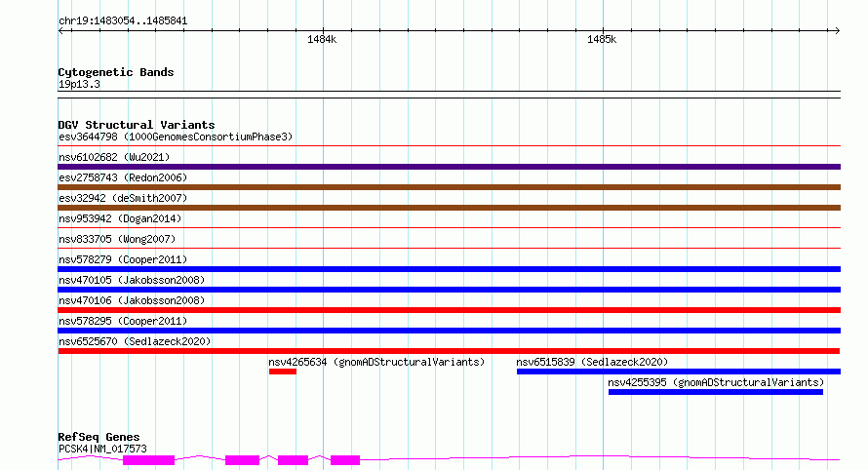Click the Cytogenetic Bands track title
The height and width of the screenshot is (470, 868).
[116, 72]
